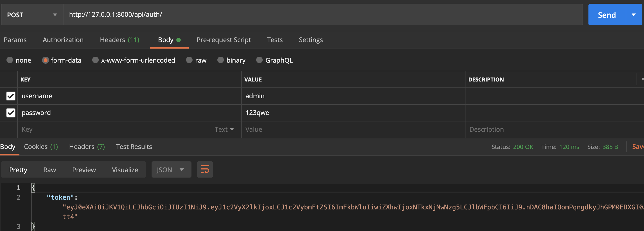The image size is (644, 231).
Task: Open the Test Results tab
Action: click(x=134, y=147)
